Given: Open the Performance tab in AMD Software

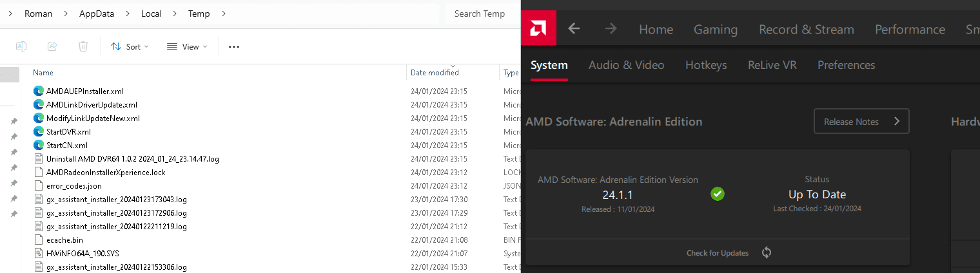Looking at the screenshot, I should pyautogui.click(x=910, y=29).
